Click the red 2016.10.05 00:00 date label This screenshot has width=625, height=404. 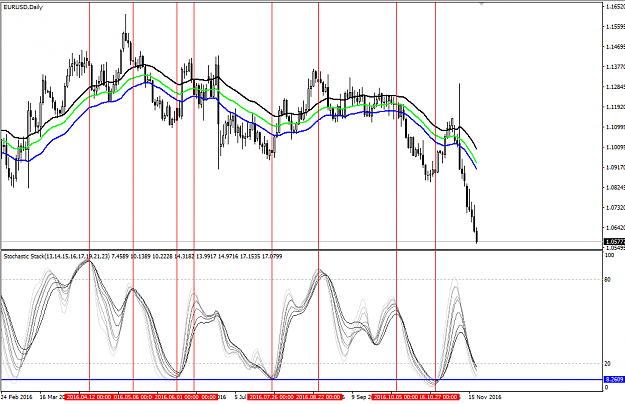tap(395, 397)
